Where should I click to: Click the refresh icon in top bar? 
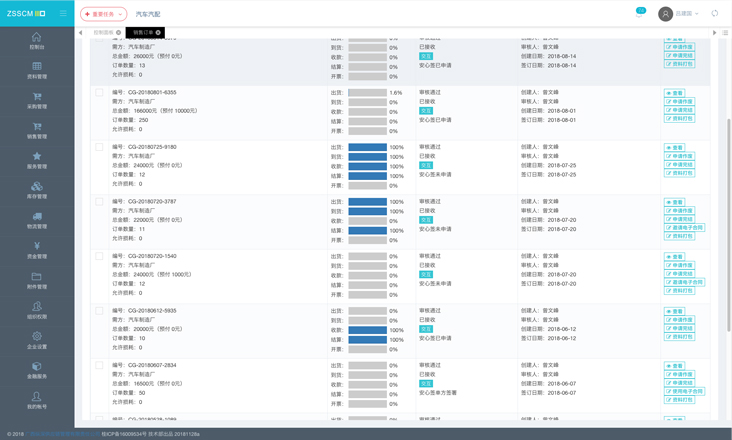(714, 14)
